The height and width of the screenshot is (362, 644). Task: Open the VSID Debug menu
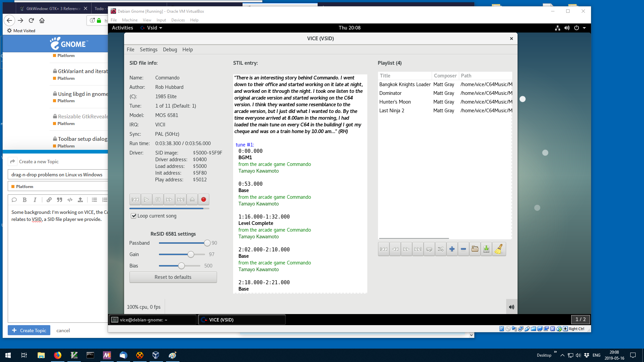click(170, 50)
